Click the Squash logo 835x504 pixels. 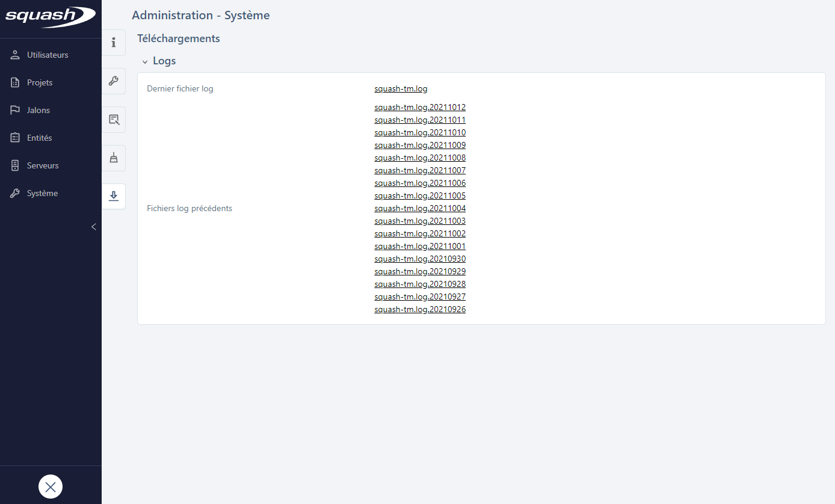point(51,17)
